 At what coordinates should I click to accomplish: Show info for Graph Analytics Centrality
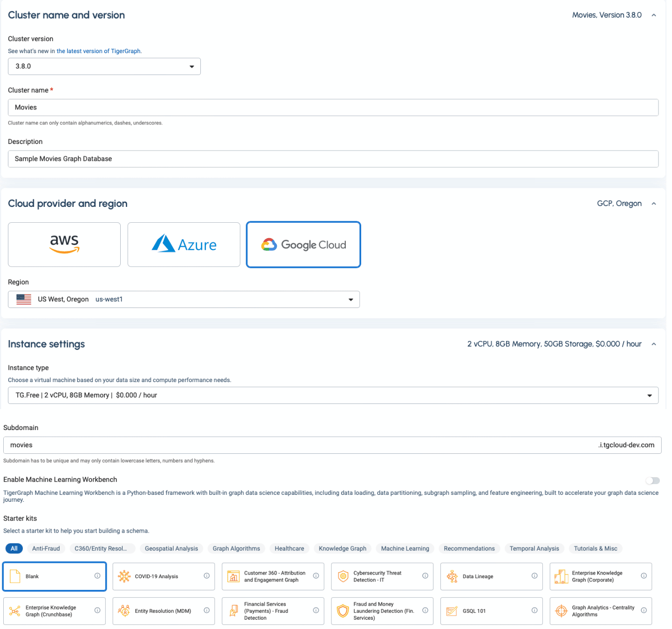[644, 610]
